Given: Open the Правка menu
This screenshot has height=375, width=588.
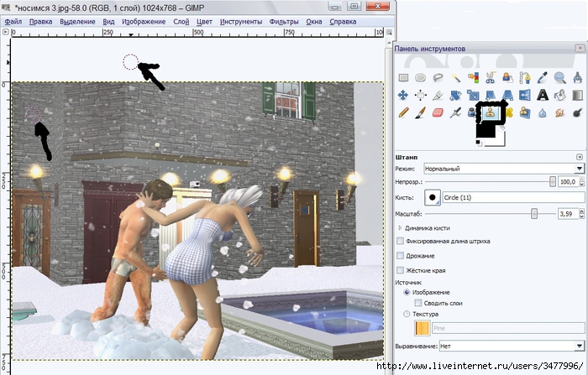Looking at the screenshot, I should point(40,22).
